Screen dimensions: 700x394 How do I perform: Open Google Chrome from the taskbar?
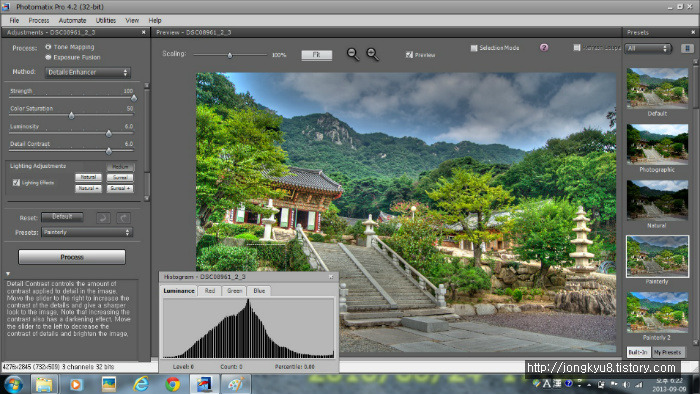[173, 384]
